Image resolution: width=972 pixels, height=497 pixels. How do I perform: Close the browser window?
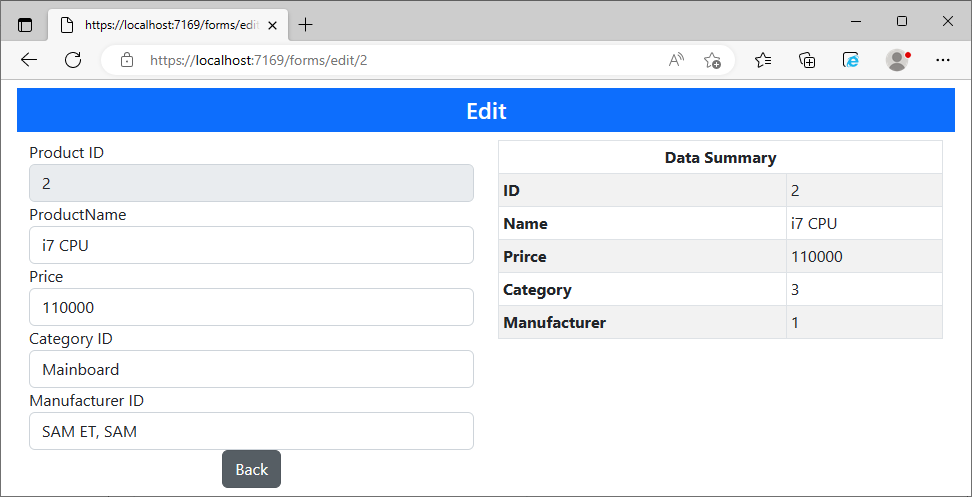click(x=947, y=21)
